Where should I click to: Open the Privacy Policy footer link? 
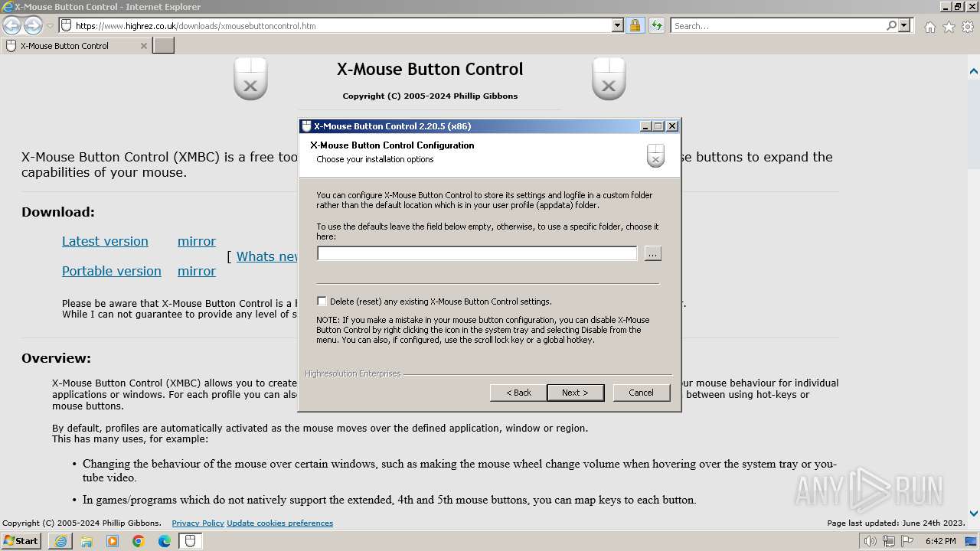point(198,523)
